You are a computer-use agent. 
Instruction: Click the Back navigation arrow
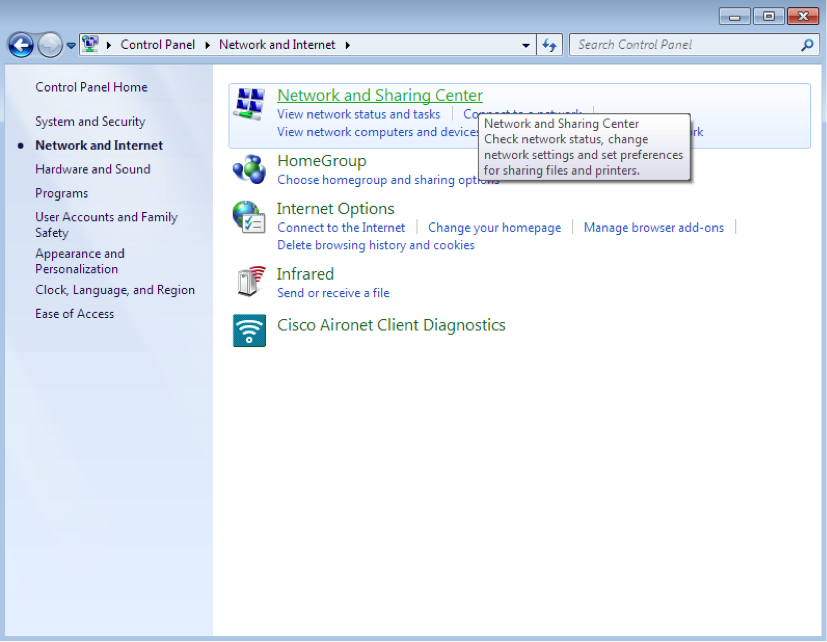pyautogui.click(x=20, y=44)
